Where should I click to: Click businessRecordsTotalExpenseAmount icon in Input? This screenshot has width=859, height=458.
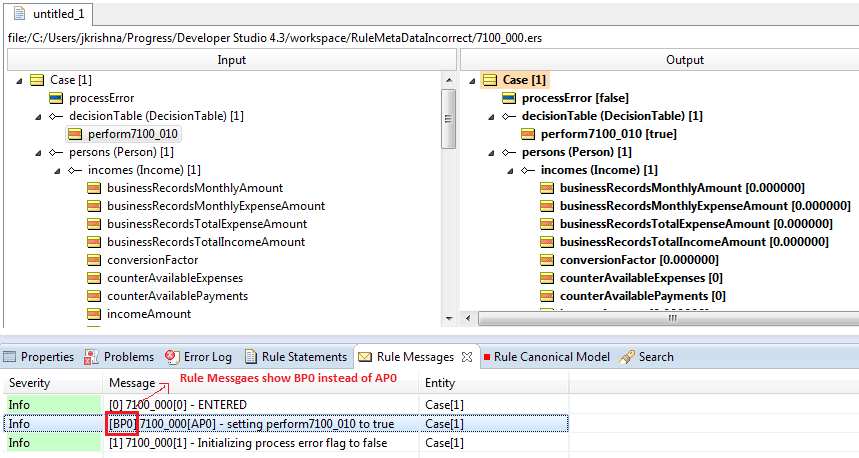pos(94,224)
